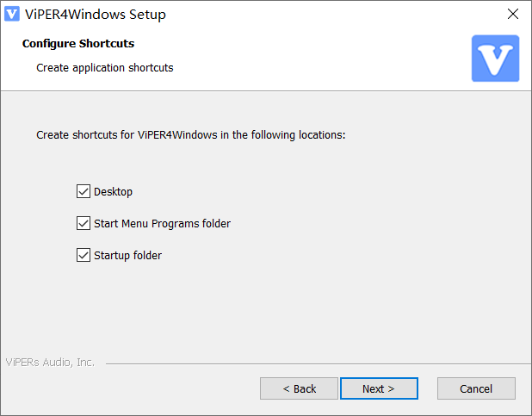Click the checkmark inside the Startup folder box

click(x=84, y=255)
